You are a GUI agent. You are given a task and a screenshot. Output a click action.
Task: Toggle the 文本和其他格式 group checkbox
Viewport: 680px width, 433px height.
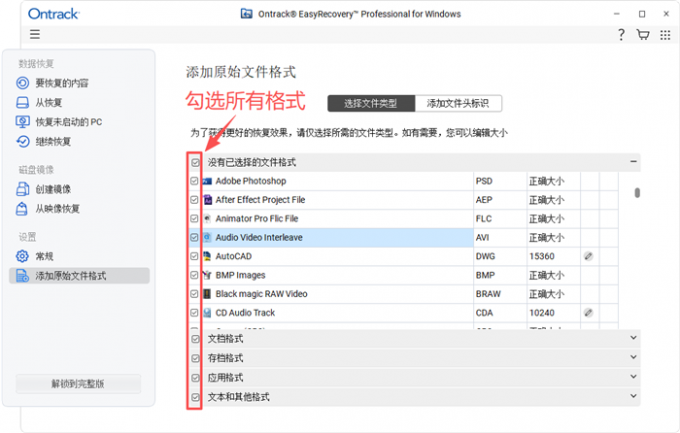(x=195, y=397)
